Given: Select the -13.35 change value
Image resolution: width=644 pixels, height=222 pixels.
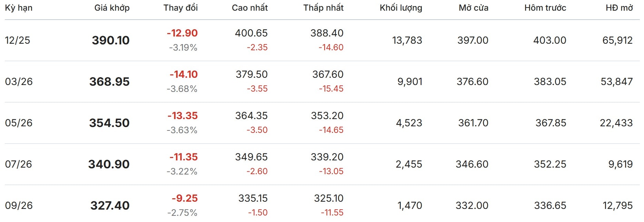Looking at the screenshot, I should point(182,116).
